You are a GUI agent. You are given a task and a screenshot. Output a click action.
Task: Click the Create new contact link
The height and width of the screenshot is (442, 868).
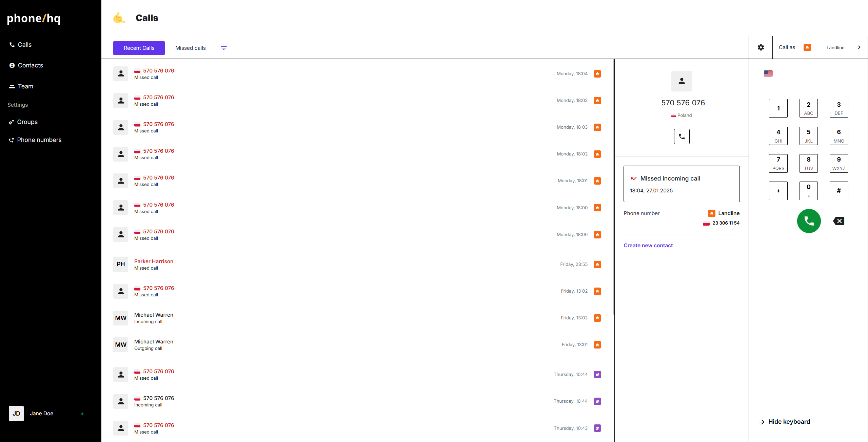648,246
